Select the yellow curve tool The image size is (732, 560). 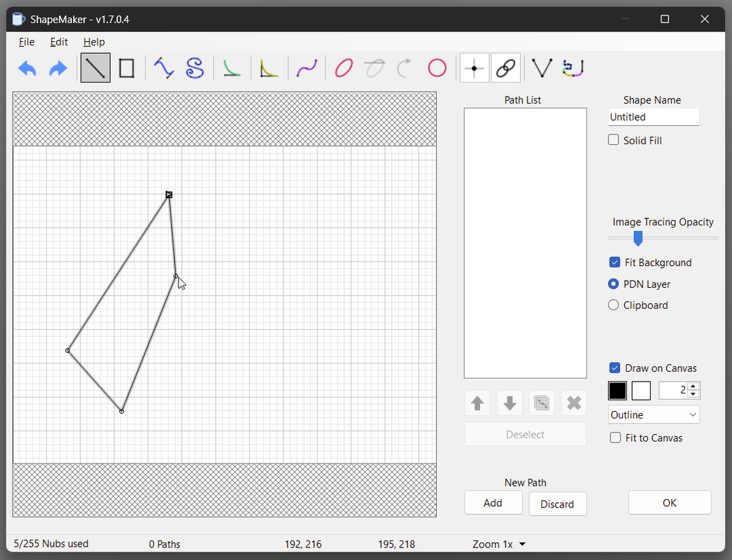pyautogui.click(x=269, y=68)
